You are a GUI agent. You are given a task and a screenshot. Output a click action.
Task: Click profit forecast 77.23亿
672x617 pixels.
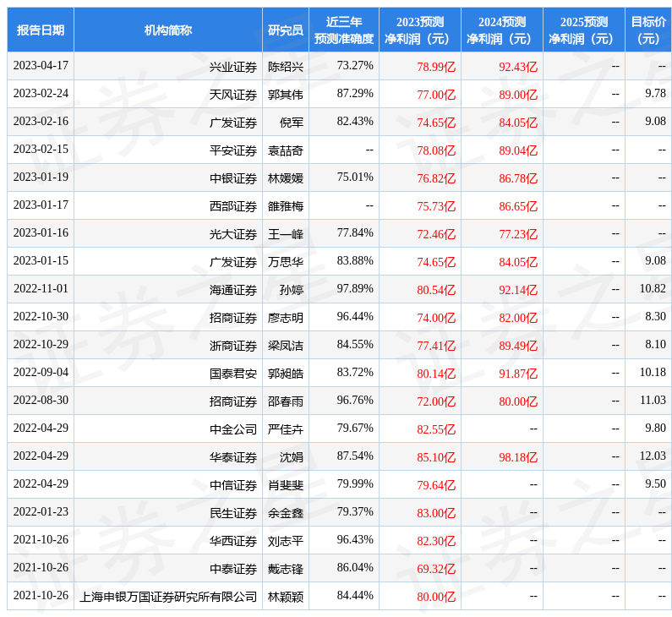[518, 234]
